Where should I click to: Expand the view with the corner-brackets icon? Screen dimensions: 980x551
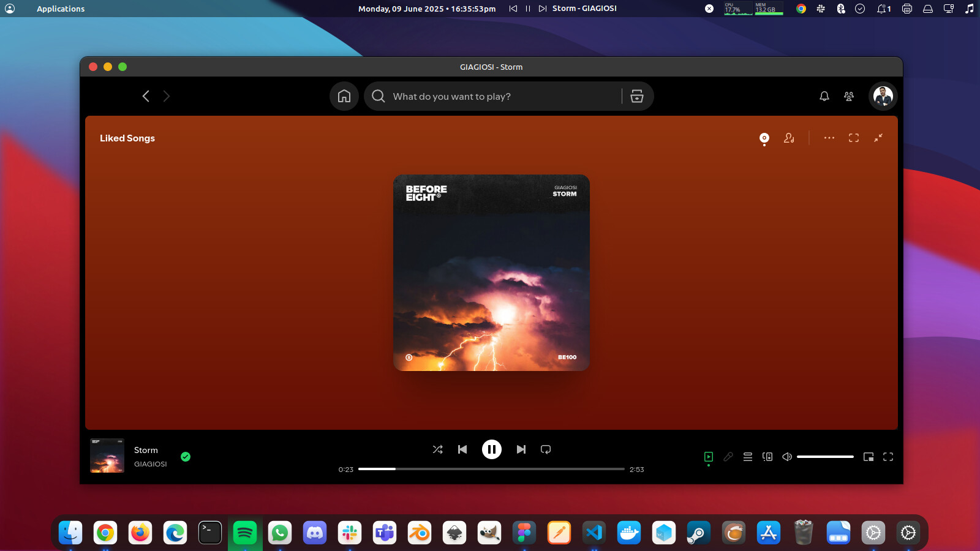tap(854, 138)
